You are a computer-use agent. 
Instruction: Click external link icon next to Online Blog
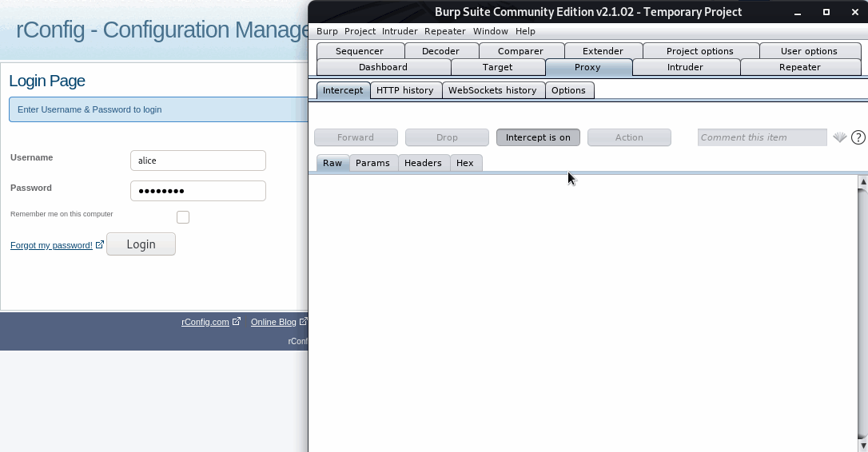coord(304,321)
